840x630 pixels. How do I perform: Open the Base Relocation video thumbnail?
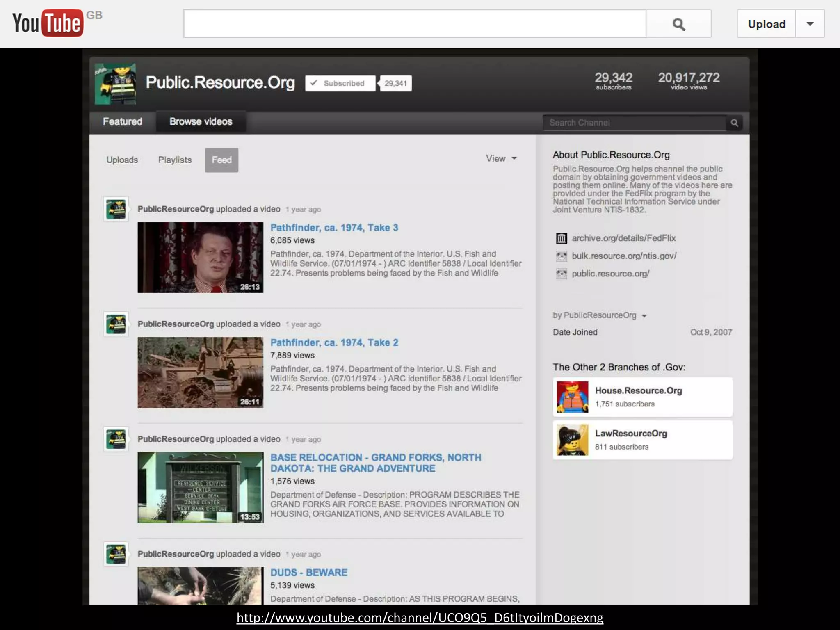click(x=200, y=487)
